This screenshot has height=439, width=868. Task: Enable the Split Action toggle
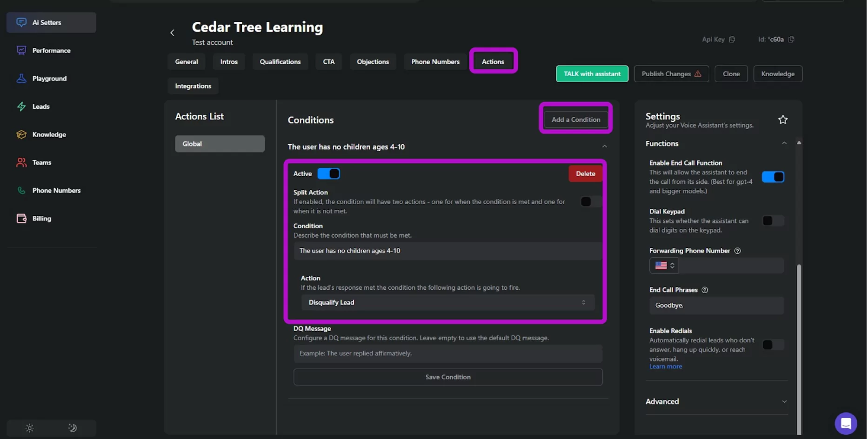[591, 201]
